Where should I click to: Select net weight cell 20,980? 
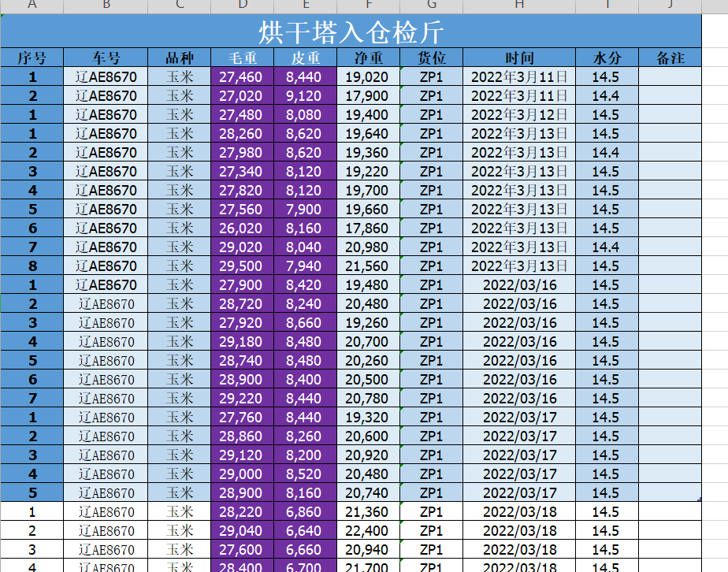point(369,247)
